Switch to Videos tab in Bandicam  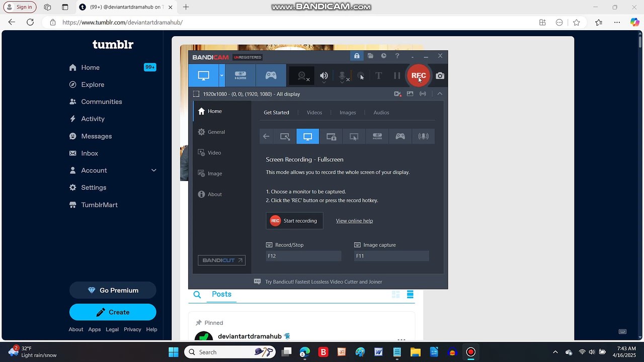(x=314, y=113)
